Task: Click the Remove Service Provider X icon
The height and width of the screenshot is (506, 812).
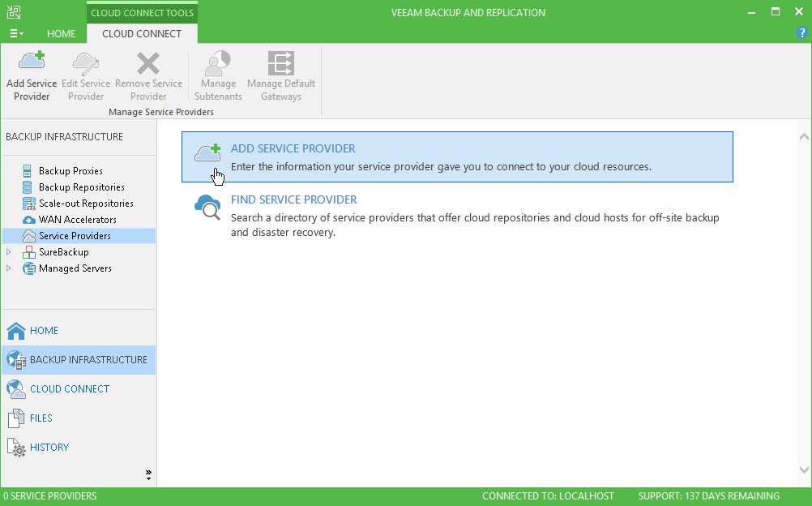Action: (148, 63)
